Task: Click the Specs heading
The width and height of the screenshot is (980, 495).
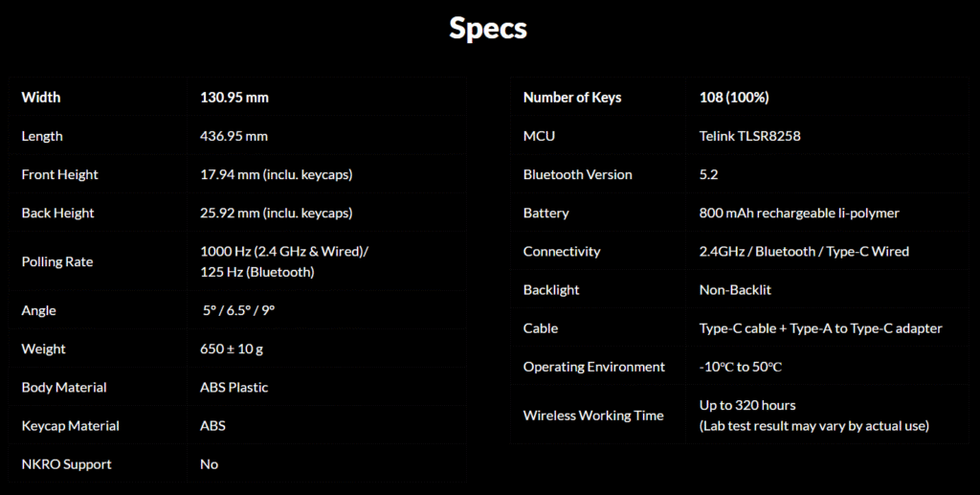Action: click(488, 29)
